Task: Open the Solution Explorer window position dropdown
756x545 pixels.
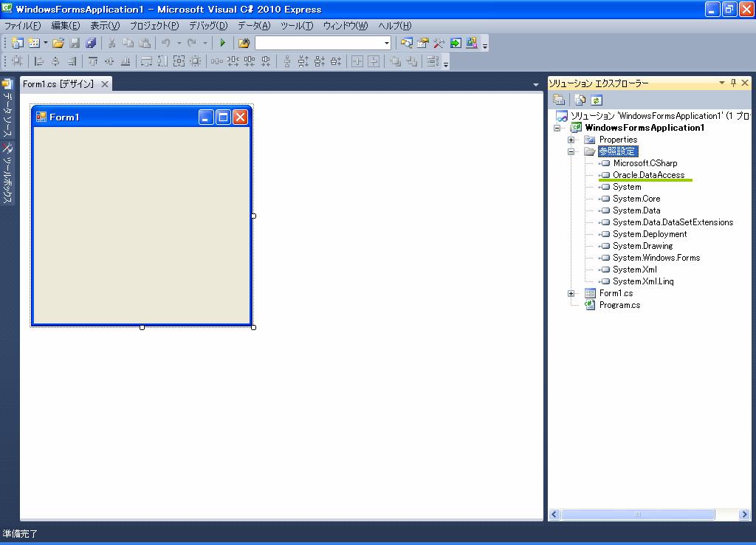Action: [x=722, y=83]
